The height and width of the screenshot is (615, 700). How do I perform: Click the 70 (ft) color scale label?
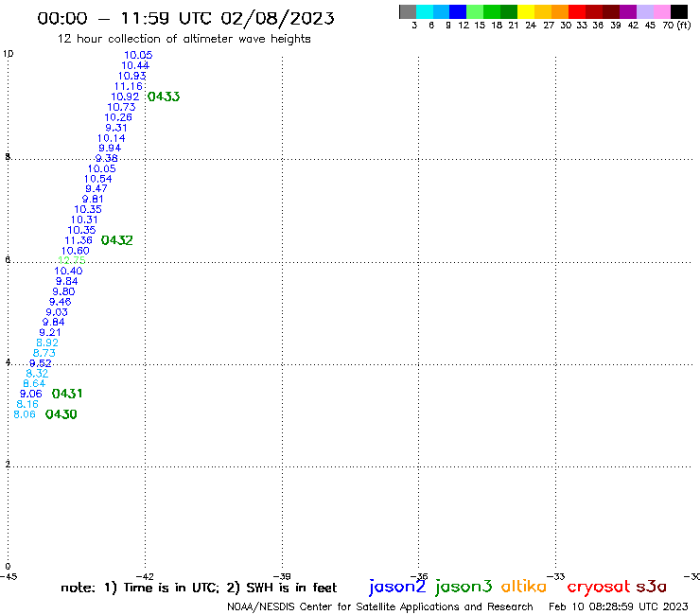676,25
